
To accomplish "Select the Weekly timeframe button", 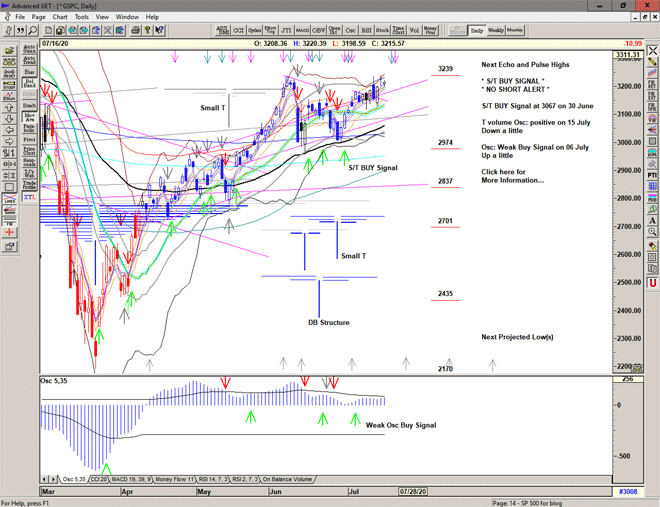I will click(496, 31).
